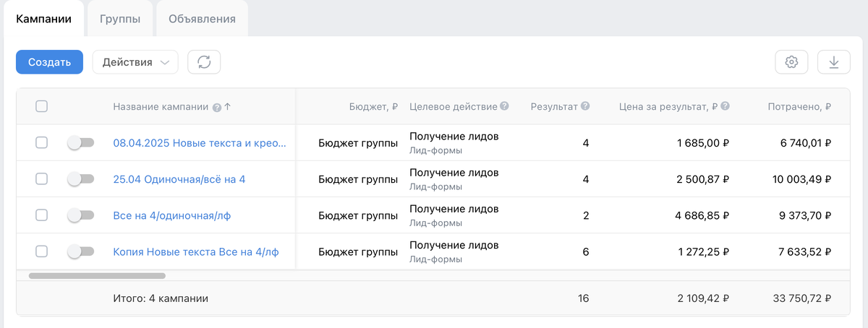
Task: Click the download report icon
Action: click(x=833, y=62)
